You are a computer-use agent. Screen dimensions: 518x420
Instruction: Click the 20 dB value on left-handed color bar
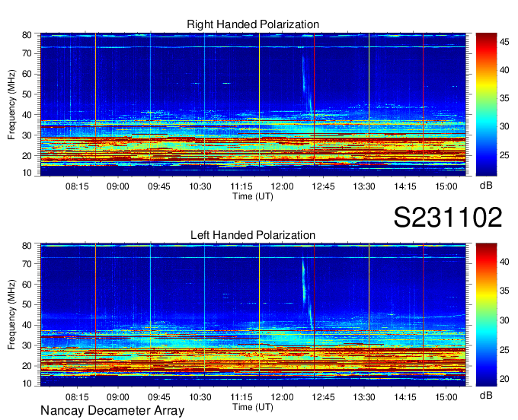click(504, 379)
